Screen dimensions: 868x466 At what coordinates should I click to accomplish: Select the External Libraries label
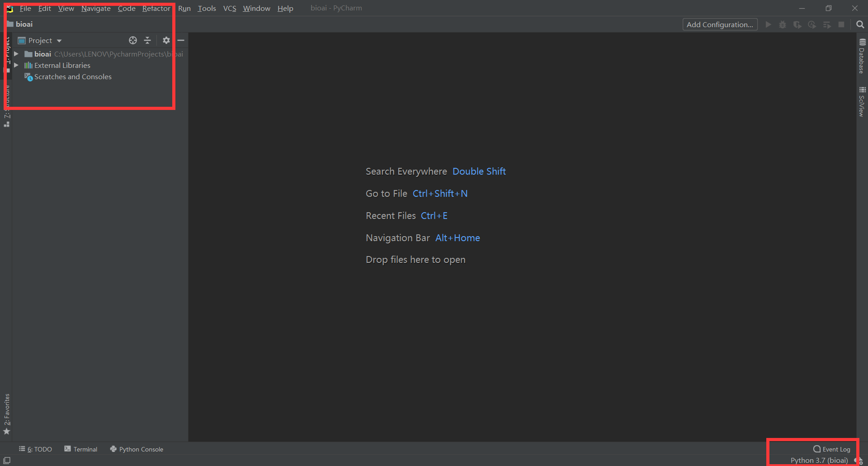62,65
